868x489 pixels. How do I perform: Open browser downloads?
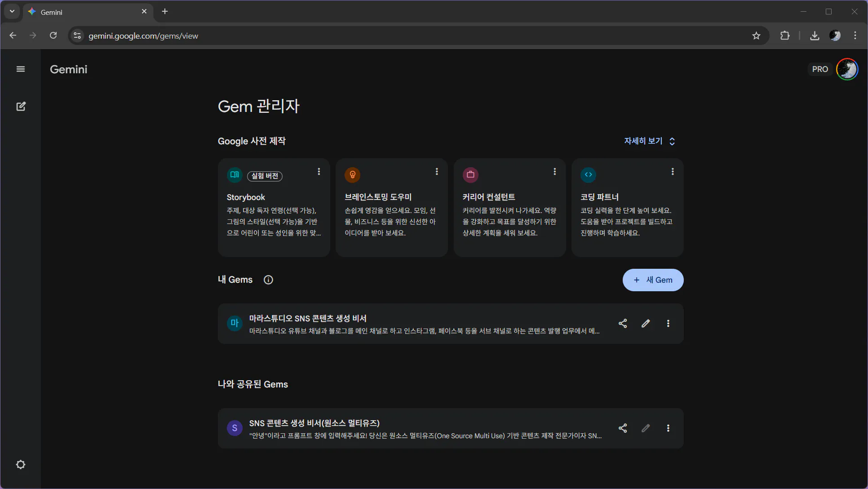click(815, 36)
